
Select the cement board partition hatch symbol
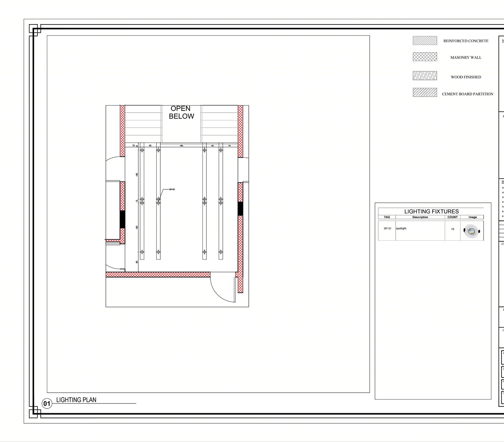pyautogui.click(x=424, y=93)
